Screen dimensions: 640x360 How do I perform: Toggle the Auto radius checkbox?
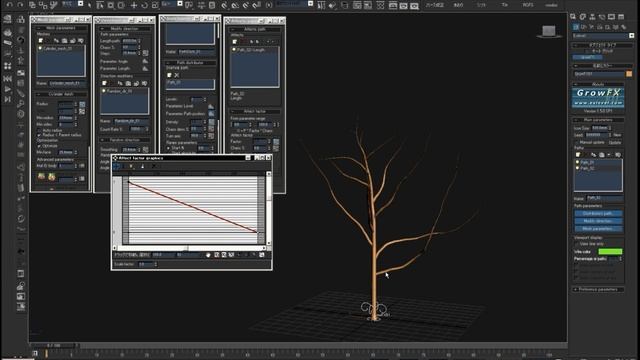pyautogui.click(x=39, y=131)
